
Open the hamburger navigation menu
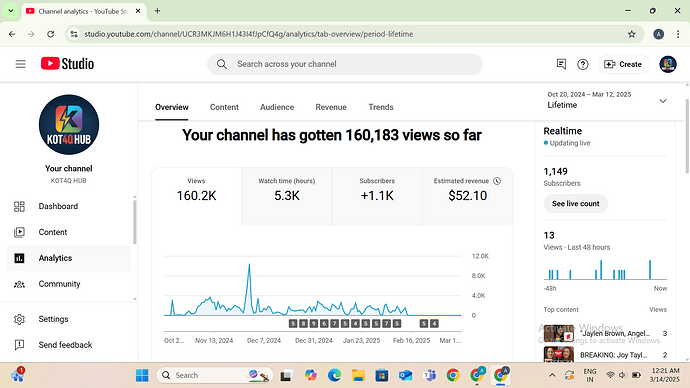pos(20,64)
